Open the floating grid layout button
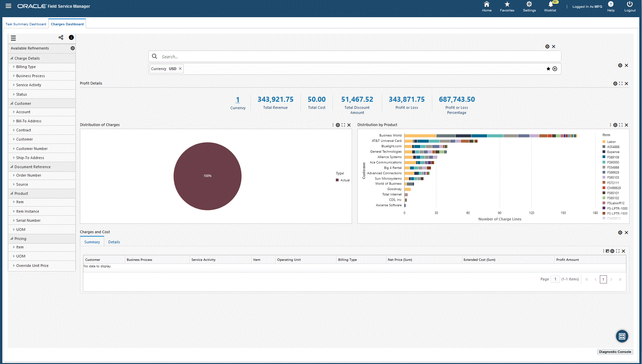 click(x=622, y=336)
